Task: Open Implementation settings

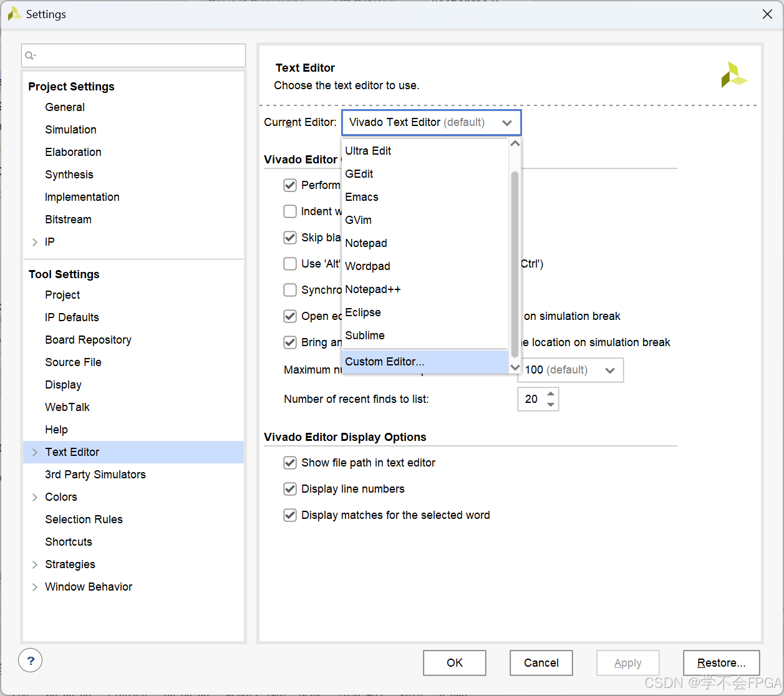Action: click(82, 197)
